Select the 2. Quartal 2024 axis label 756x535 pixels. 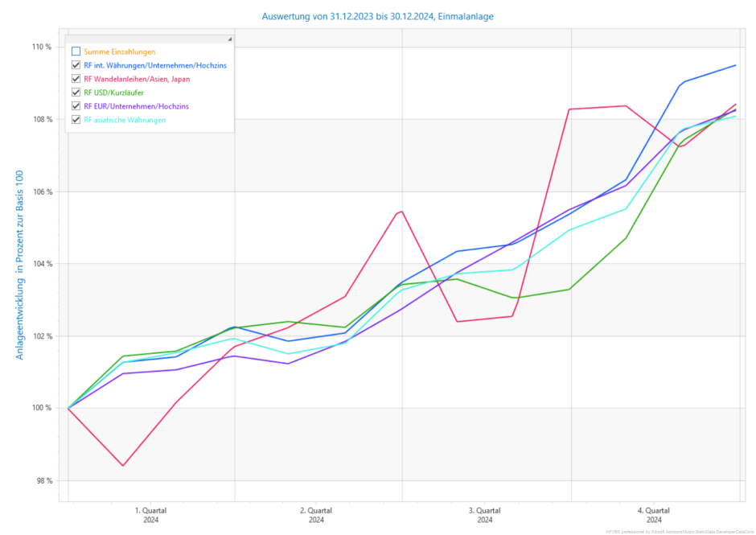click(x=315, y=515)
